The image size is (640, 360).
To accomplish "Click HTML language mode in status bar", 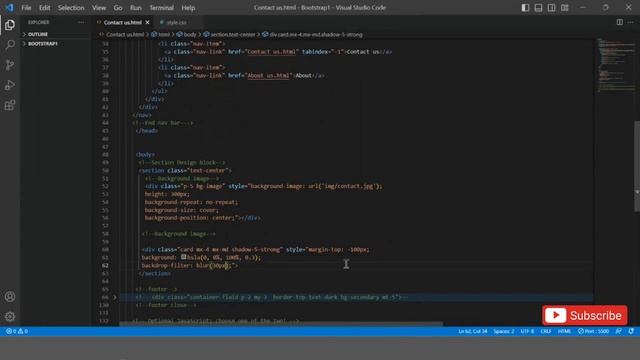I will click(564, 331).
